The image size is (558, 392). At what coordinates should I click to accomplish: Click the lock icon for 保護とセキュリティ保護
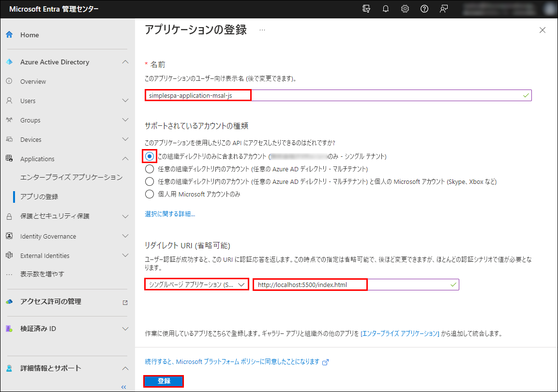point(9,216)
